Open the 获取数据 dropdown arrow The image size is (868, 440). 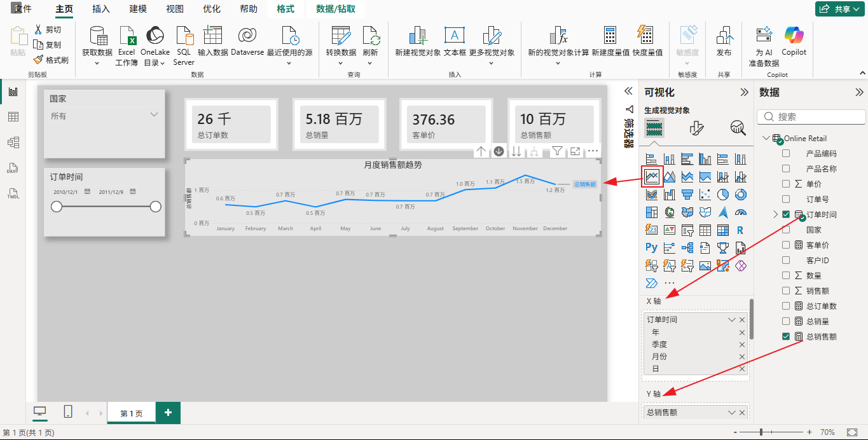tap(97, 63)
